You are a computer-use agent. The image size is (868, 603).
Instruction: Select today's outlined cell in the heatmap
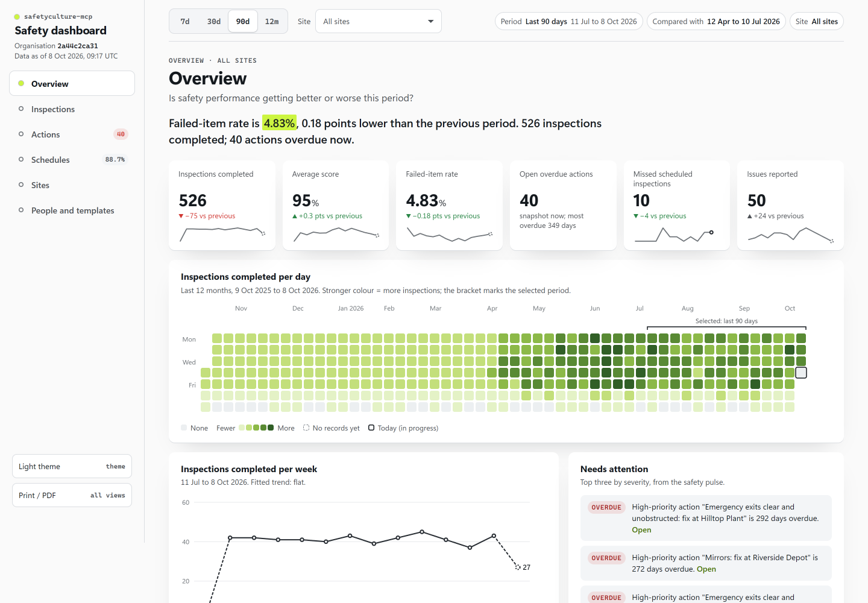[x=801, y=373]
